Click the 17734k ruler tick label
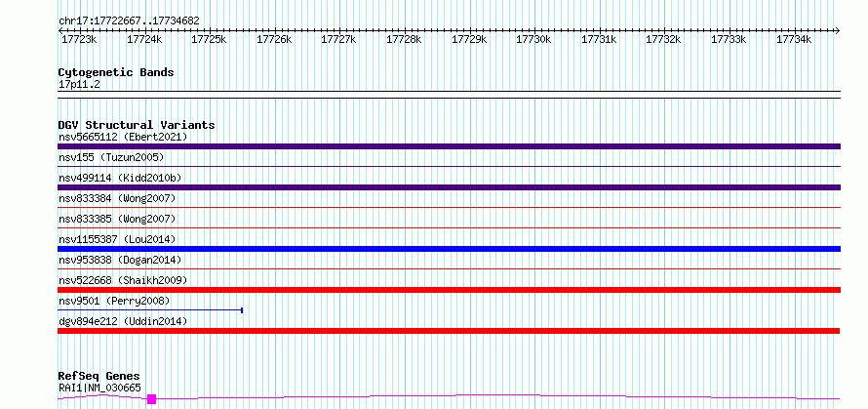 794,39
